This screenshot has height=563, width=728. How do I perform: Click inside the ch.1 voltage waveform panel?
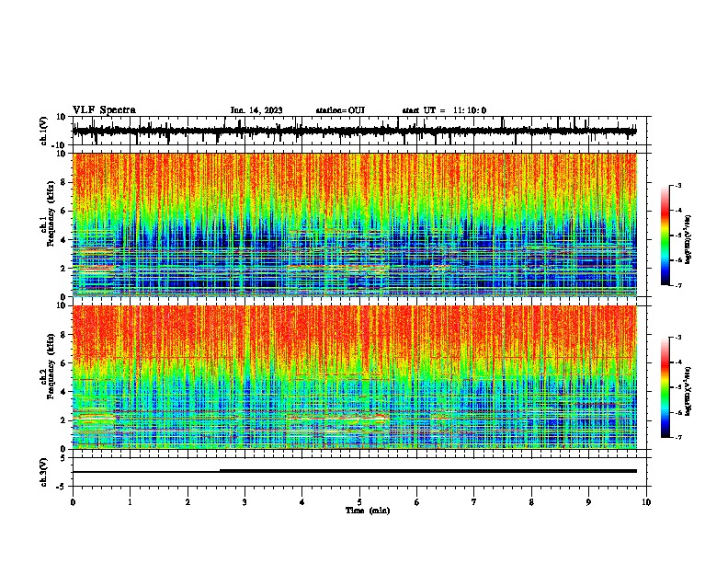(359, 131)
